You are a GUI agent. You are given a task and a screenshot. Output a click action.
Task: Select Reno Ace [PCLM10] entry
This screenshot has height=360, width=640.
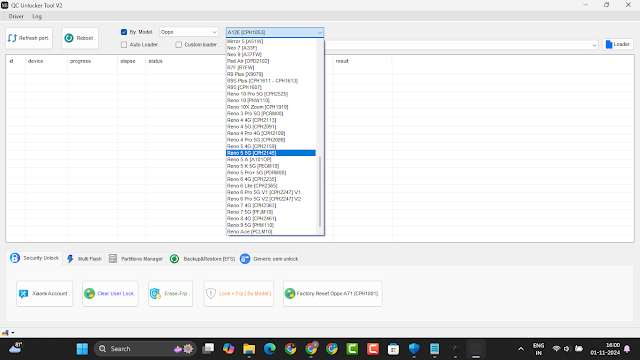pos(271,232)
